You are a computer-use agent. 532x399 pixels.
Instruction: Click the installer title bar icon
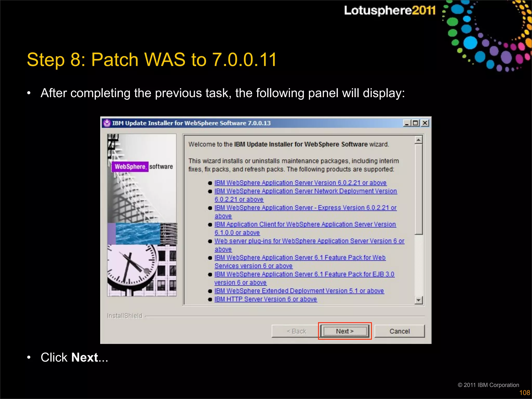pyautogui.click(x=107, y=123)
